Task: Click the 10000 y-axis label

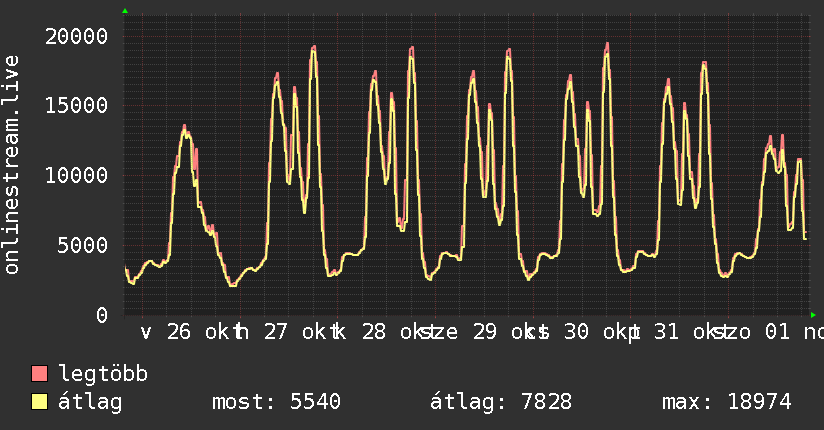Action: [x=77, y=175]
